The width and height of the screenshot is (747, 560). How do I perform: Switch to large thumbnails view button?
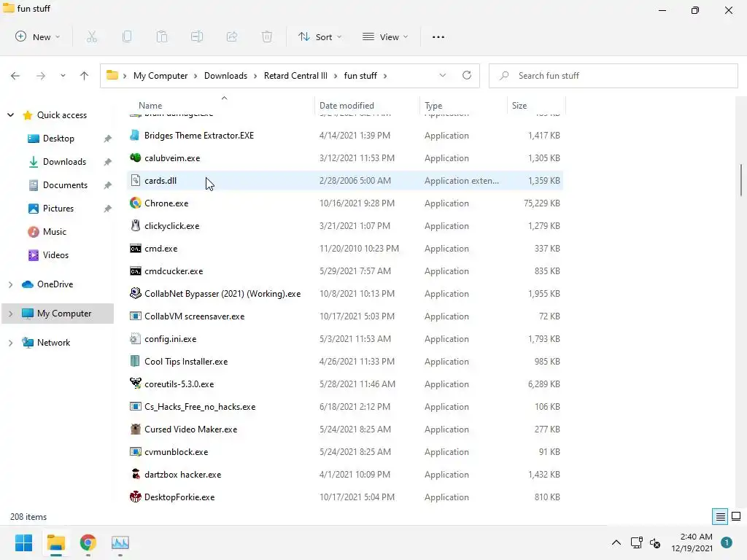[736, 516]
